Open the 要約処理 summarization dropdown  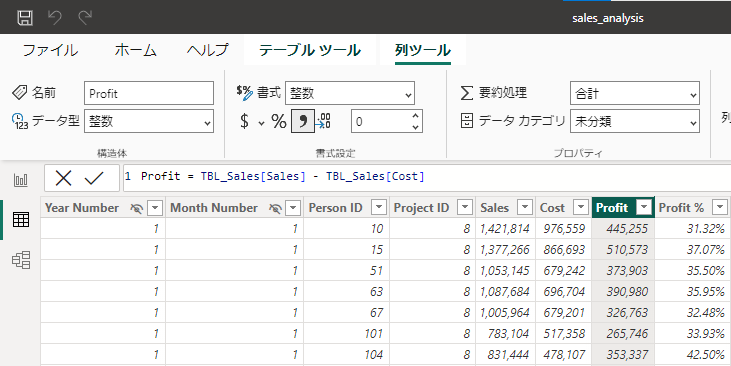(x=634, y=93)
